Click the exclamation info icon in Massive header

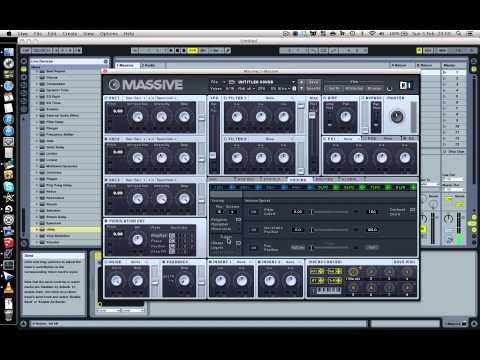tap(294, 88)
